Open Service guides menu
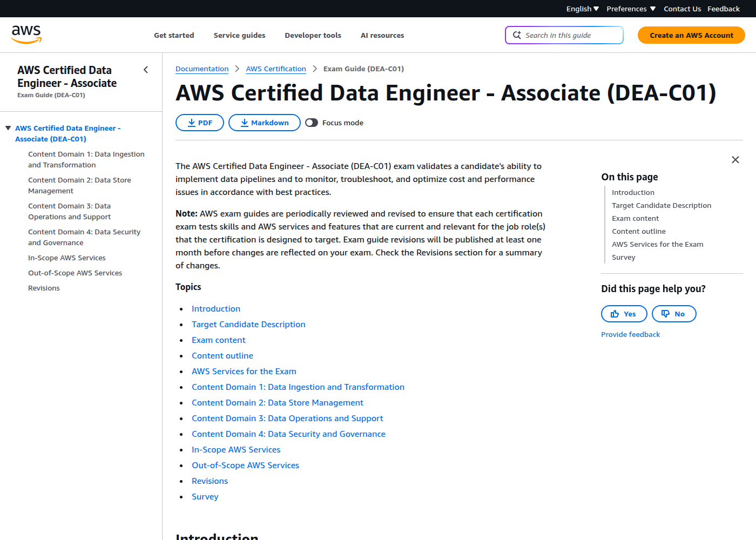The image size is (756, 540). coord(239,35)
